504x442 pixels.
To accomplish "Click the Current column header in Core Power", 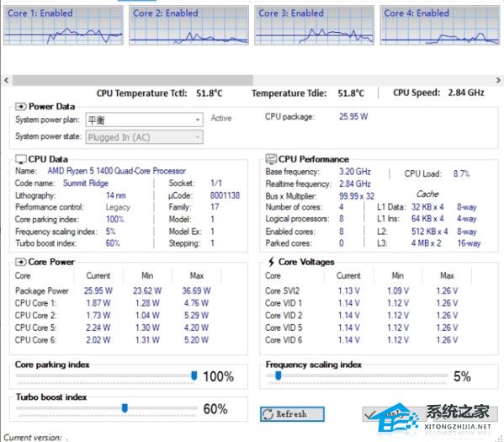I will [x=98, y=275].
